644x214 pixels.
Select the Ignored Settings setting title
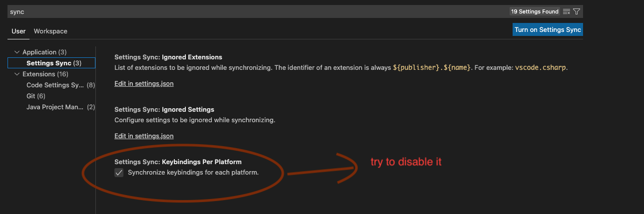click(x=164, y=109)
